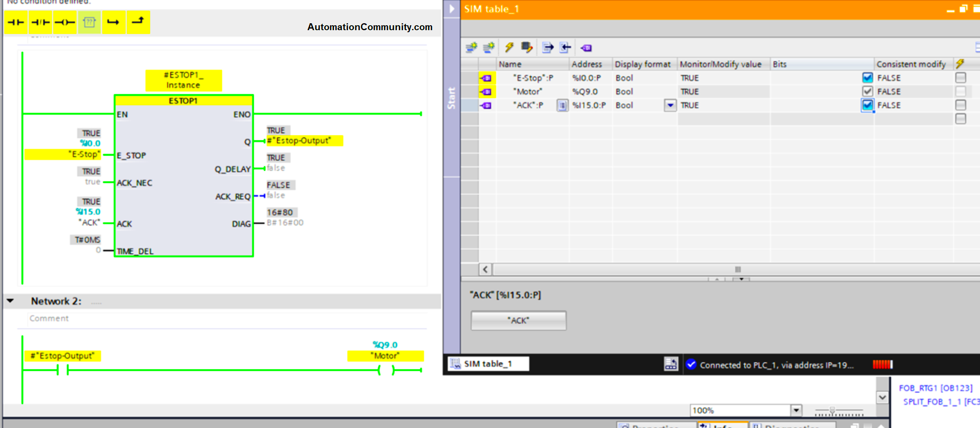Click the open branch icon

pyautogui.click(x=113, y=22)
